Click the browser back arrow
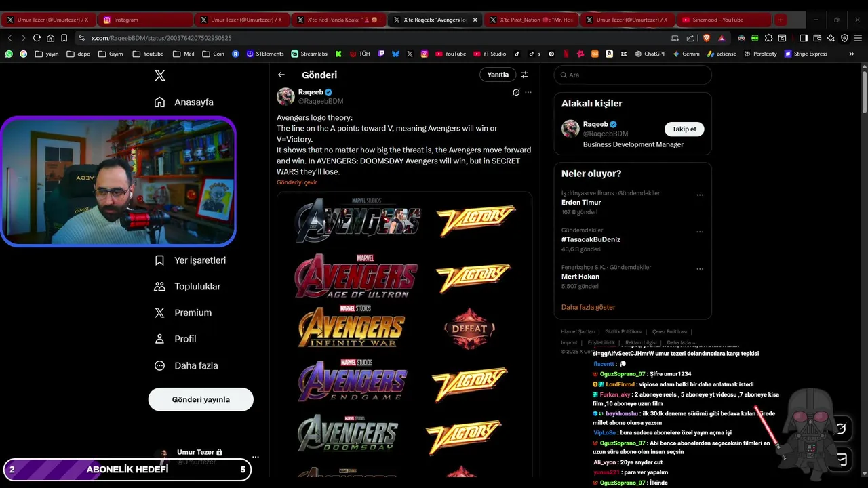The image size is (868, 488). pyautogui.click(x=9, y=38)
